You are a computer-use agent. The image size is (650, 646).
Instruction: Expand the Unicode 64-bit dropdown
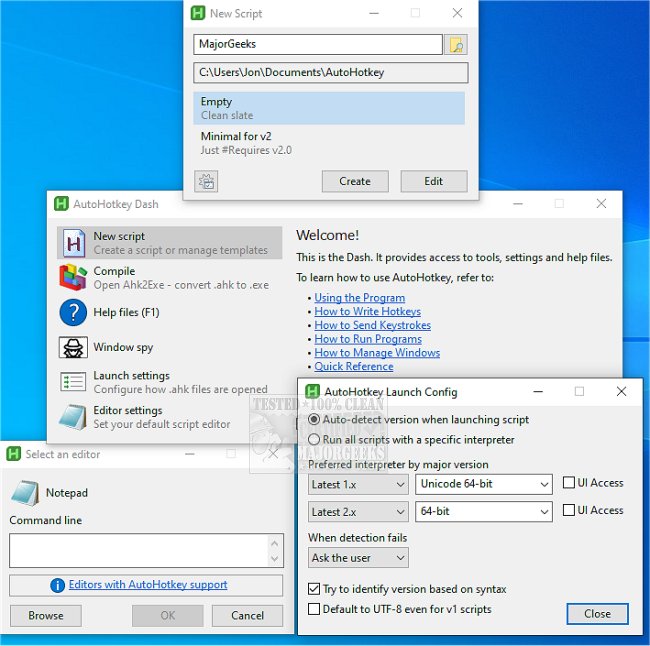coord(484,484)
